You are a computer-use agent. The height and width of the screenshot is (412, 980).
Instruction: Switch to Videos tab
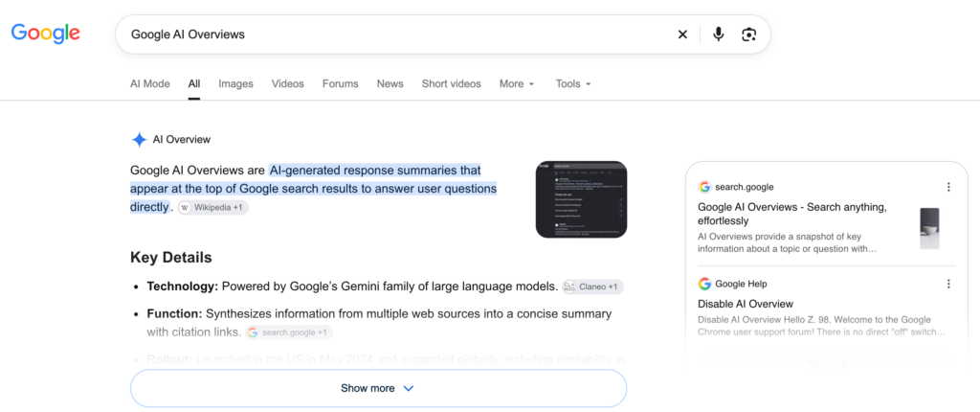(287, 83)
